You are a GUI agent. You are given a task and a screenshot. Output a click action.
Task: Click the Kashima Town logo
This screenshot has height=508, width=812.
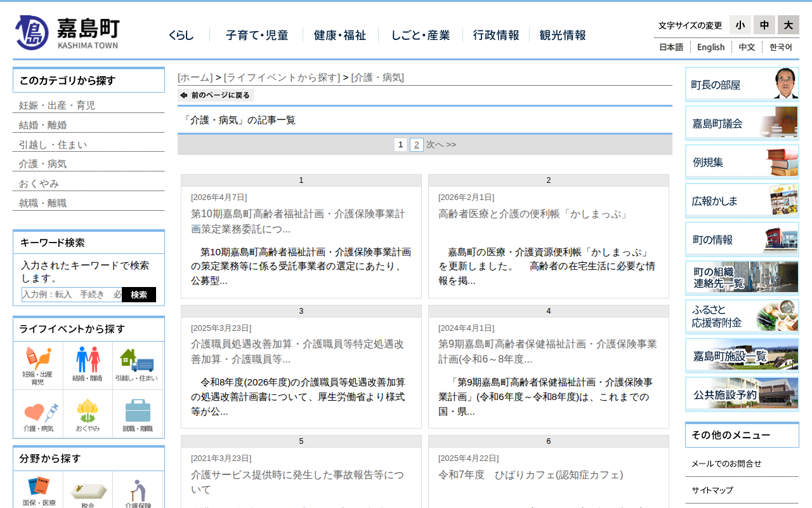[x=67, y=32]
